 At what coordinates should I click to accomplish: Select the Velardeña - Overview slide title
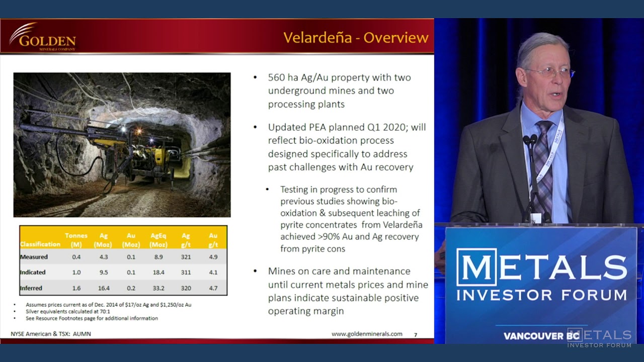[x=355, y=38]
